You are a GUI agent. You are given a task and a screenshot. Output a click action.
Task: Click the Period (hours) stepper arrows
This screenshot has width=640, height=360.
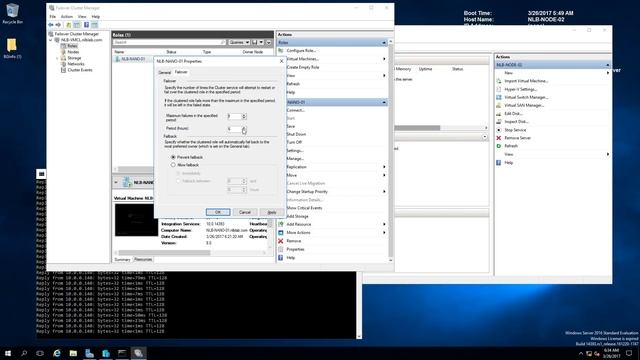(244, 129)
